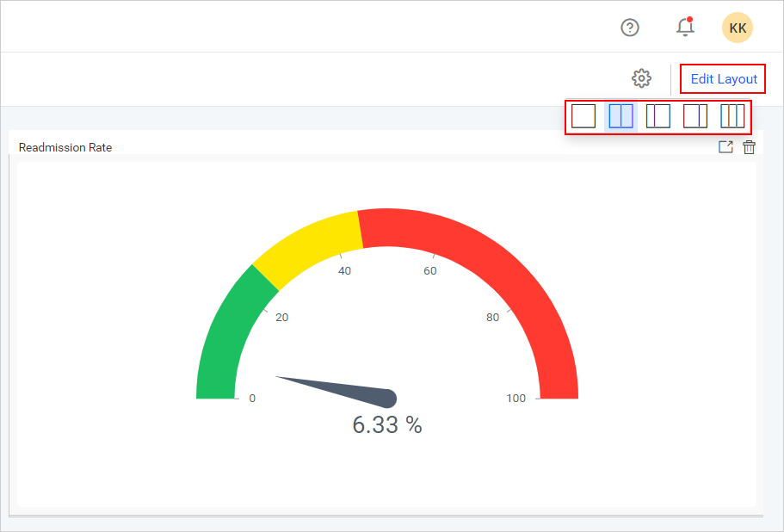Click the 100 label on gauge scale
784x532 pixels.
(515, 398)
